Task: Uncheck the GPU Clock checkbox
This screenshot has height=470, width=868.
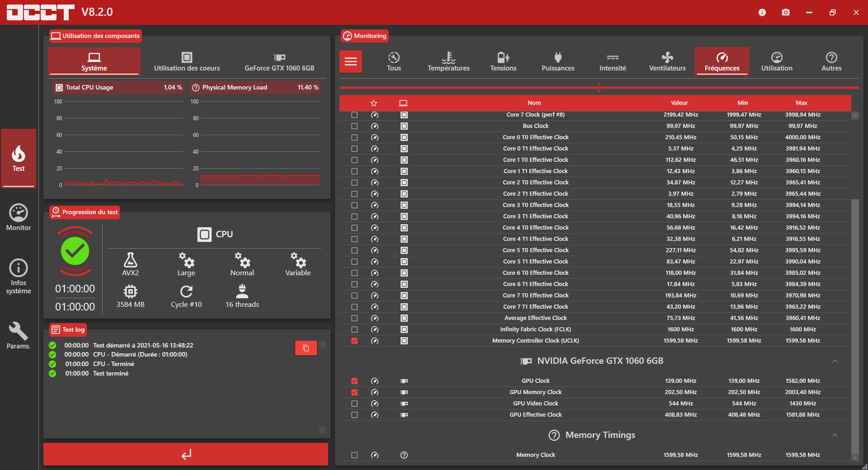Action: pos(354,381)
